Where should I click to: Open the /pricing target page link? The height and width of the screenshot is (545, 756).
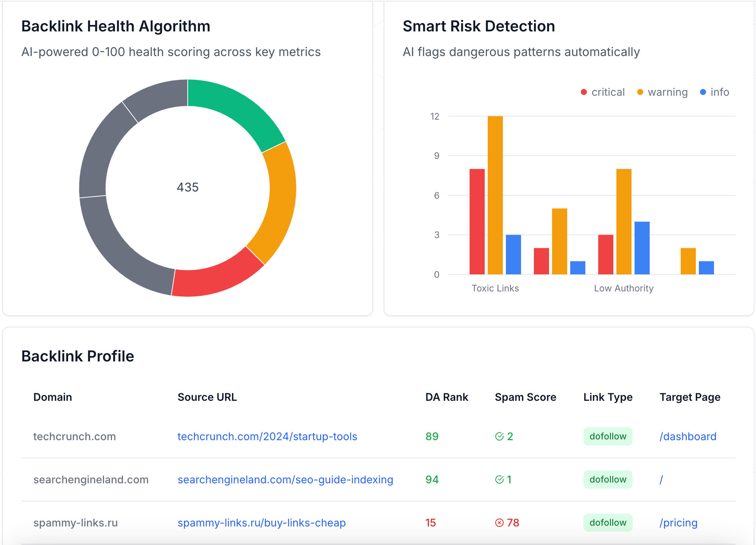tap(678, 523)
